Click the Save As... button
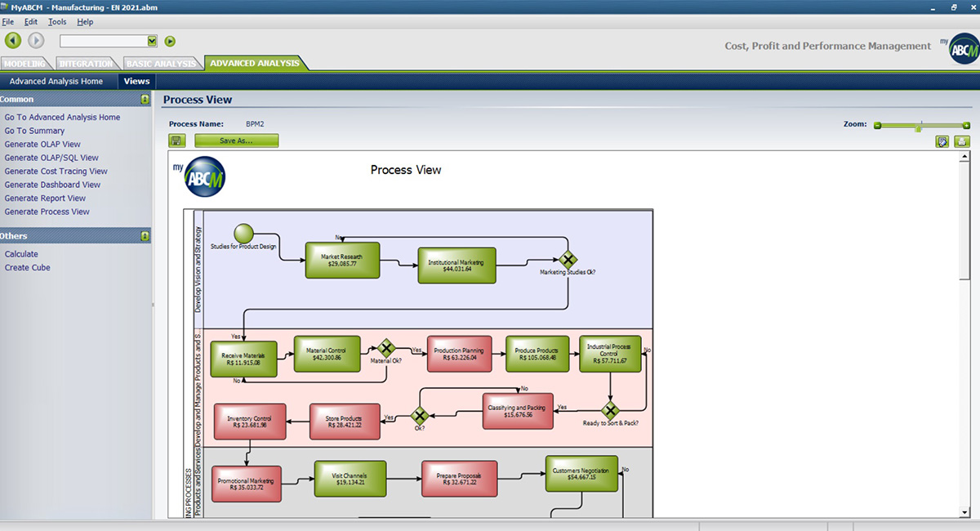Screen dimensions: 980x531 coord(236,141)
